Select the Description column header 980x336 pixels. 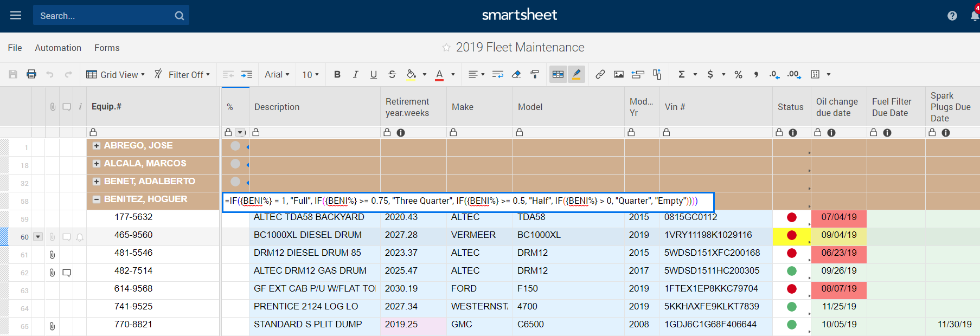pos(315,107)
